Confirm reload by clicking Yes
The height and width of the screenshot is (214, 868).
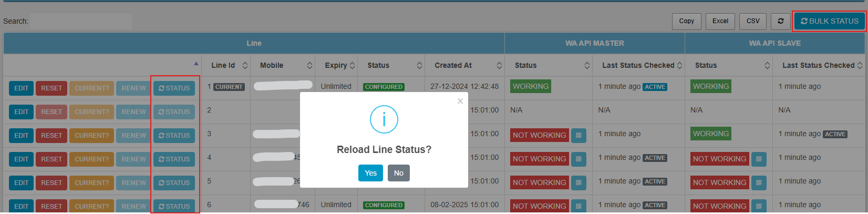point(370,173)
